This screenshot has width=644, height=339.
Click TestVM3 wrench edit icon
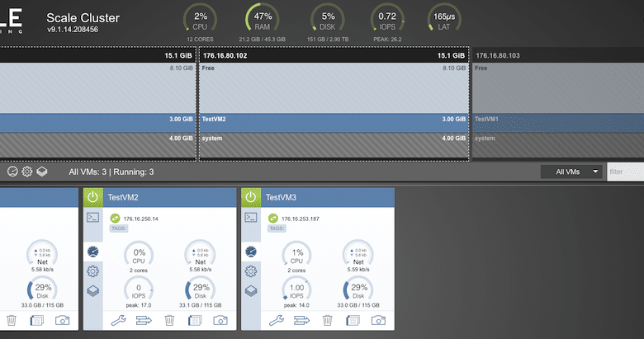(276, 320)
